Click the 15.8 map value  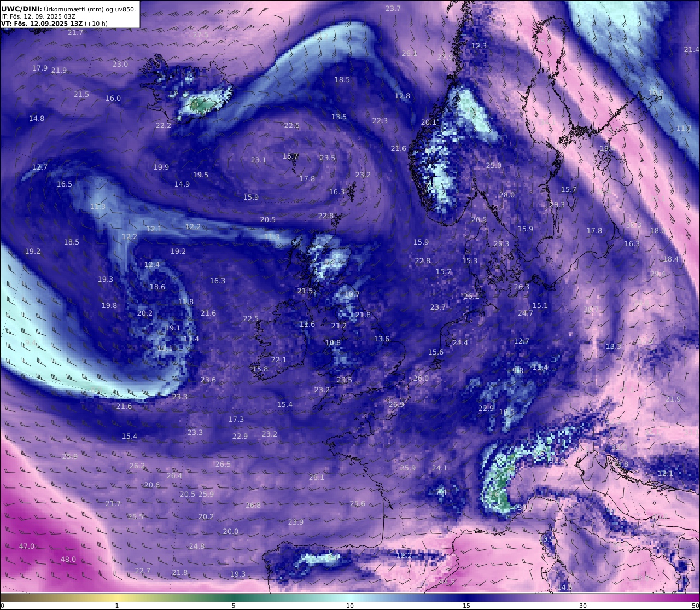point(260,369)
